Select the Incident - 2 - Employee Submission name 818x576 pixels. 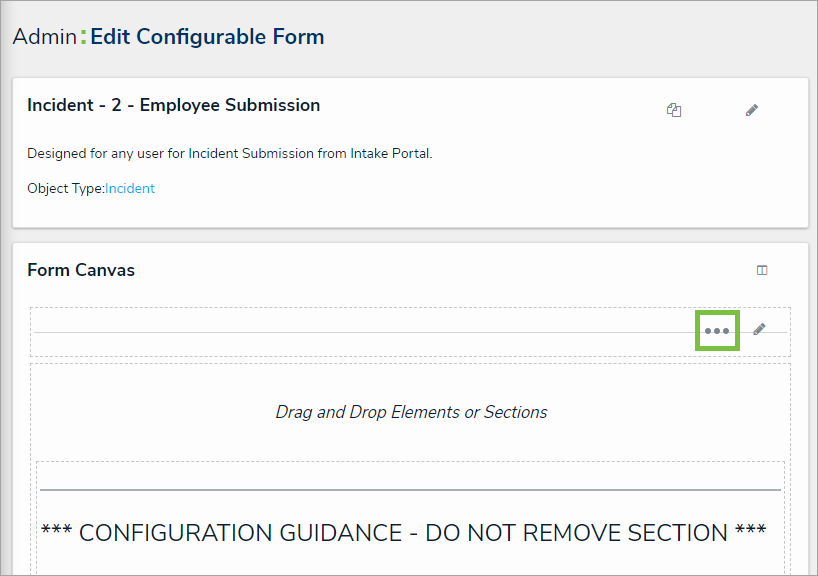[173, 105]
